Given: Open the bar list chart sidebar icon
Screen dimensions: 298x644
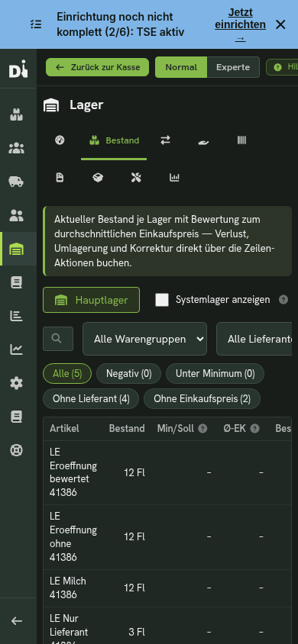Looking at the screenshot, I should point(17,316).
